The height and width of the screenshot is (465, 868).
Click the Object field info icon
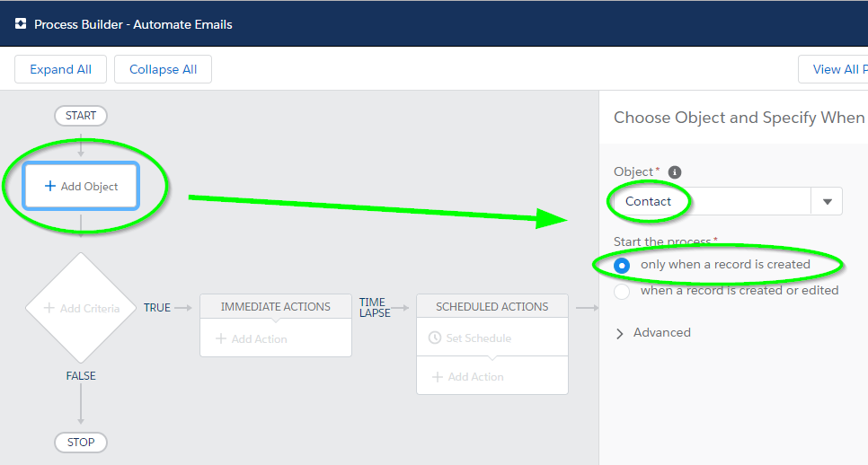674,172
